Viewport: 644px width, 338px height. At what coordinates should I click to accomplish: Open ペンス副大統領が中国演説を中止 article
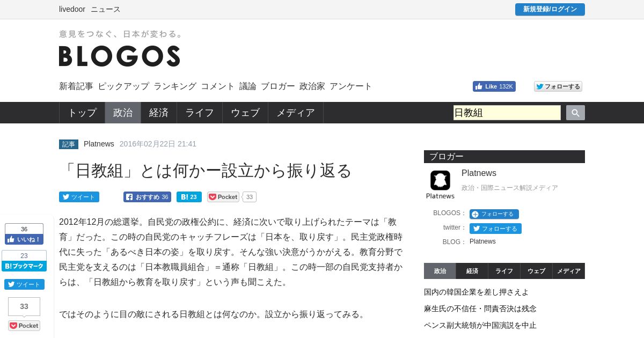coord(480,326)
